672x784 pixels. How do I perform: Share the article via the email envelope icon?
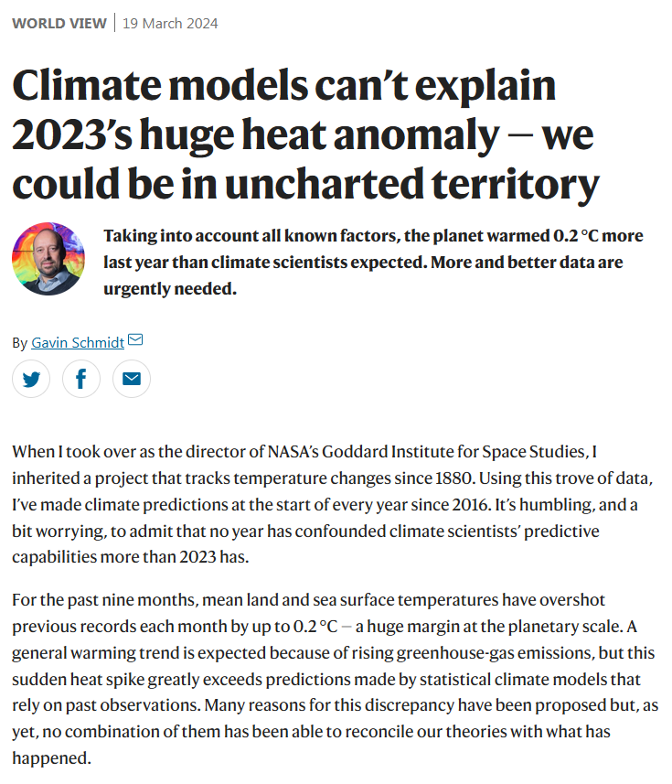(x=131, y=378)
